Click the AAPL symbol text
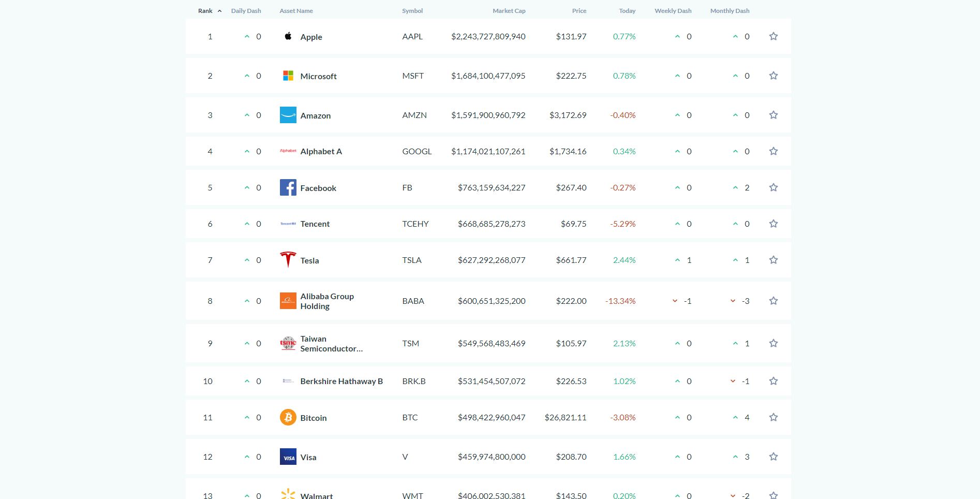Viewport: 980px width, 499px height. (x=412, y=36)
